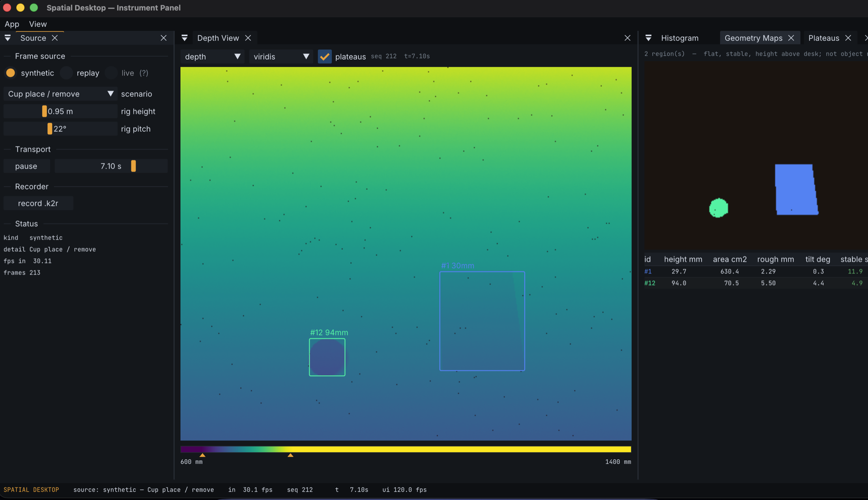Select the replay frame source
Screen dimensions: 868x500
tap(67, 73)
